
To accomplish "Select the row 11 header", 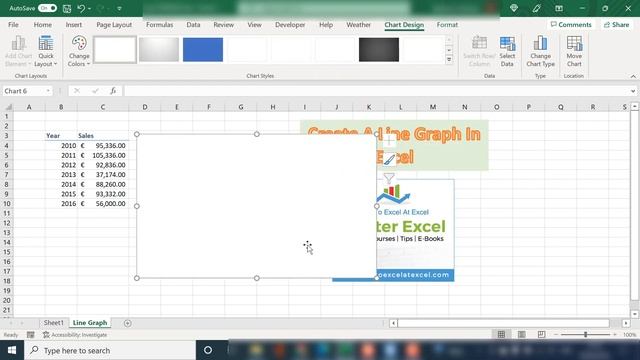I will coord(7,213).
